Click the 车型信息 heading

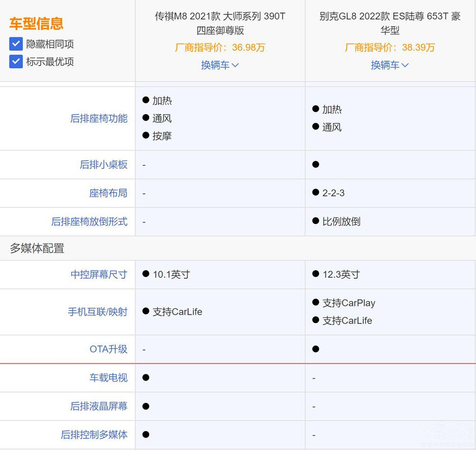[x=36, y=24]
